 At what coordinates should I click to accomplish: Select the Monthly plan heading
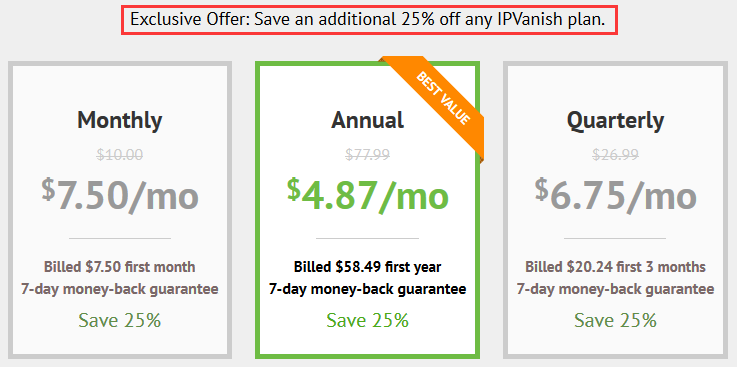[x=120, y=120]
